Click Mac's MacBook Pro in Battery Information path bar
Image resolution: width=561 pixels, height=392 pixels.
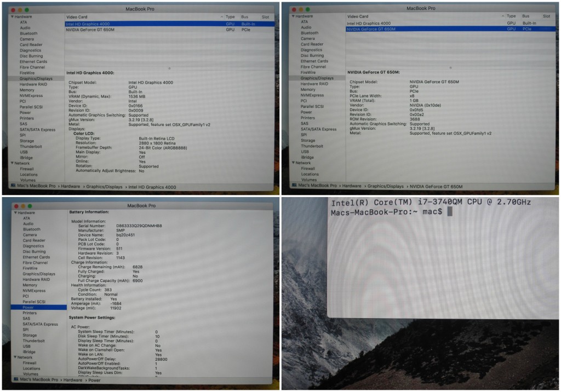39,379
